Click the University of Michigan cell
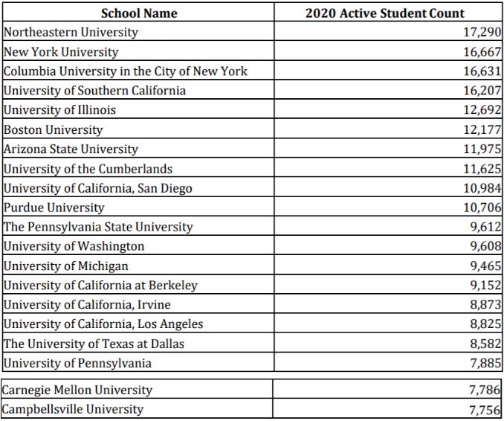This screenshot has width=504, height=421. click(x=66, y=266)
